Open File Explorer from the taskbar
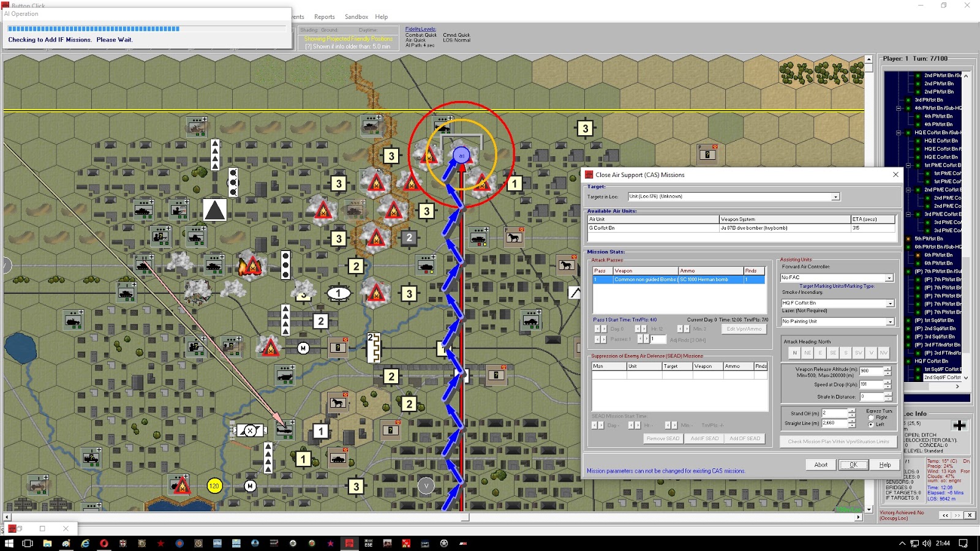Screen dimensions: 980x551 click(47, 543)
